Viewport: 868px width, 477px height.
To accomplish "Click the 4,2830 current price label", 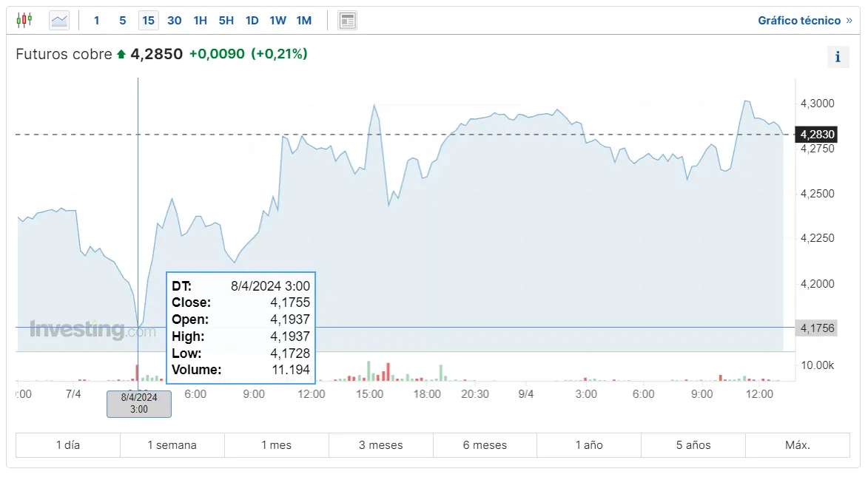I will pyautogui.click(x=817, y=135).
